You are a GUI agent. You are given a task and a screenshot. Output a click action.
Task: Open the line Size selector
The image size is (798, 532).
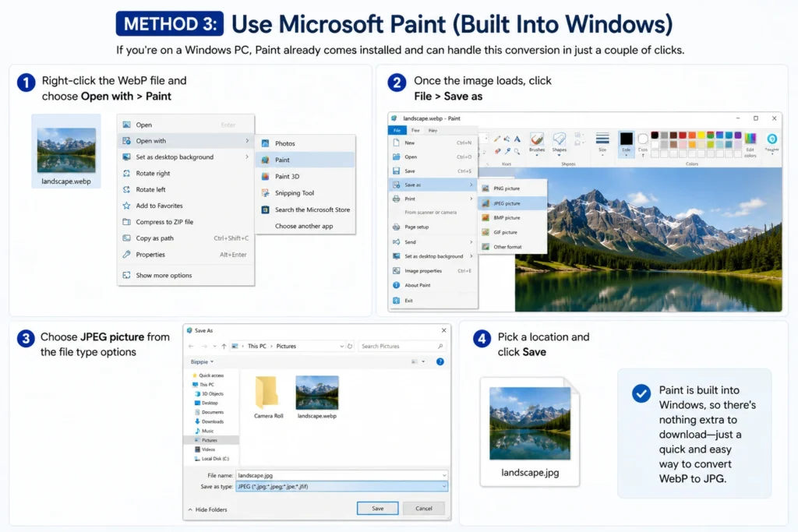coord(602,143)
